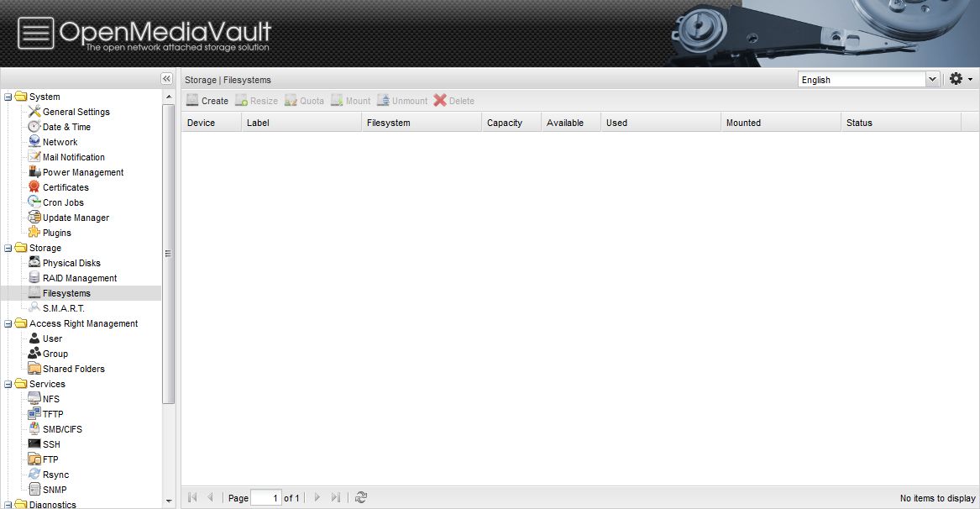Open Date & Time clock icon
Viewport: 980px width, 509px height.
tap(34, 126)
